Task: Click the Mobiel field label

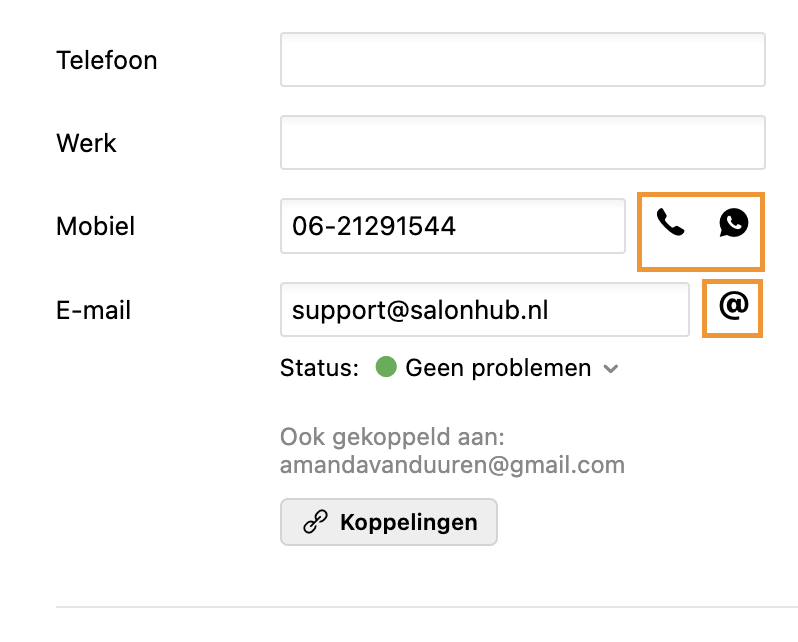Action: point(96,226)
